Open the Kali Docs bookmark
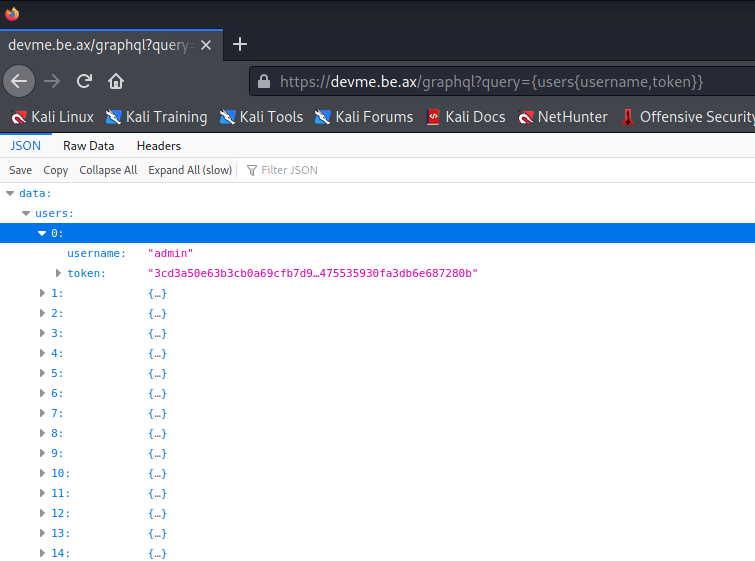755x561 pixels. [466, 117]
